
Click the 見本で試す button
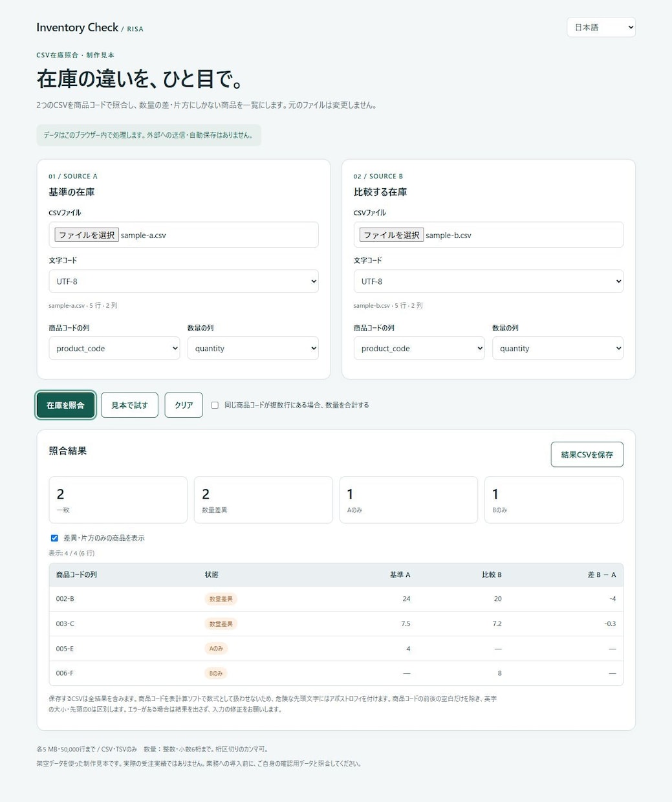pyautogui.click(x=129, y=405)
